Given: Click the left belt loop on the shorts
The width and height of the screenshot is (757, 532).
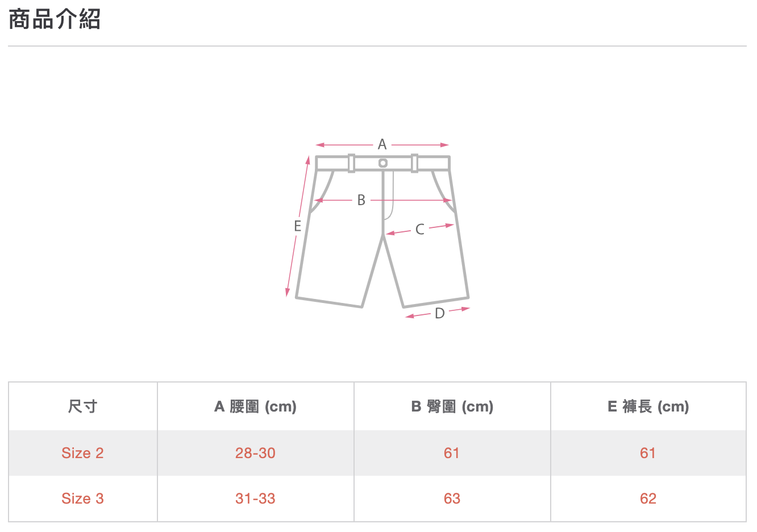Looking at the screenshot, I should point(351,163).
